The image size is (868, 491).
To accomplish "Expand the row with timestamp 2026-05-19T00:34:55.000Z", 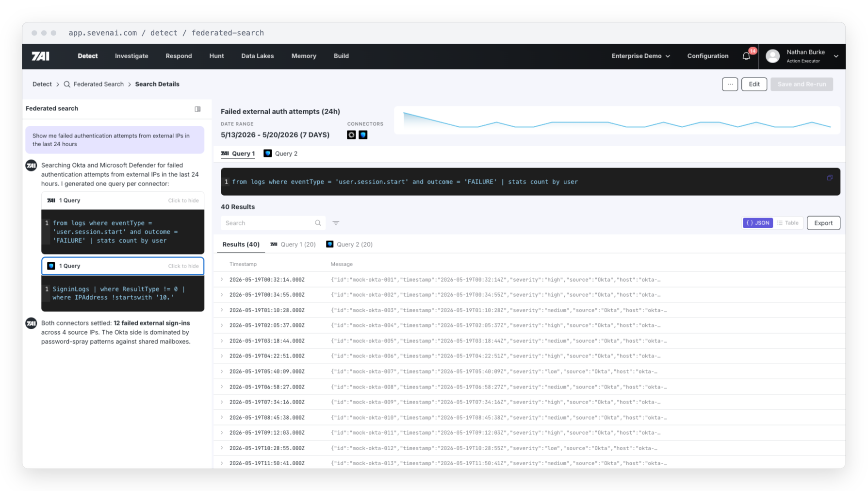I will (x=222, y=295).
